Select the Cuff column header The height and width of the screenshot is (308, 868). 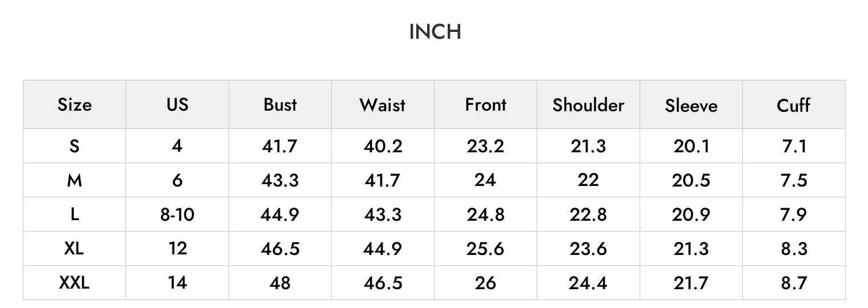(x=794, y=105)
